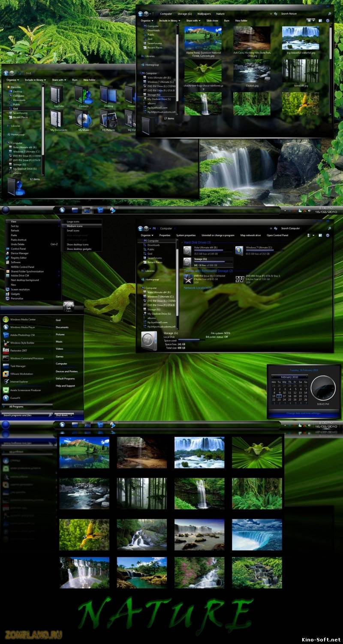The width and height of the screenshot is (343, 644).
Task: Open Share with dropdown in God window
Action: [x=59, y=80]
